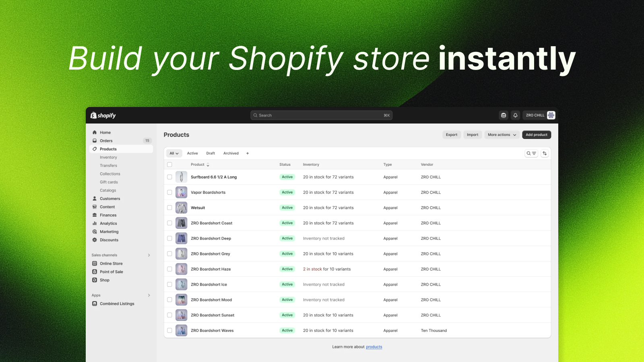
Task: Click the Combined Listings app icon
Action: (95, 304)
